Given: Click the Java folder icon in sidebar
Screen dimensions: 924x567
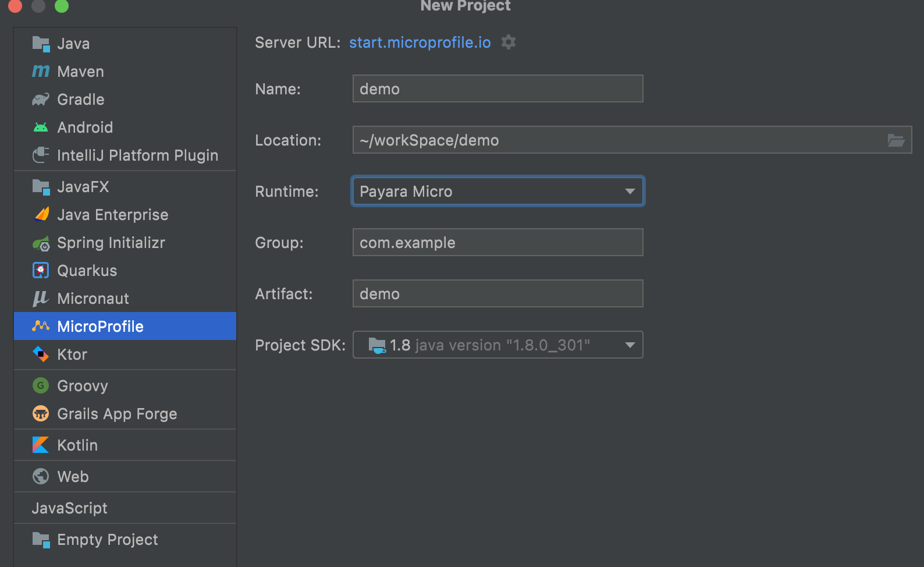Looking at the screenshot, I should click(x=41, y=44).
